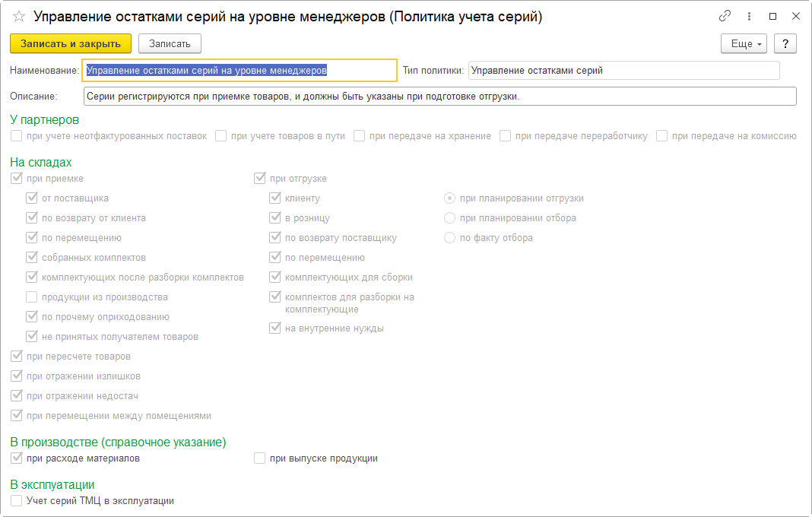The image size is (812, 517).
Task: Enable 'при выпуске продукции' checkbox
Action: 260,458
